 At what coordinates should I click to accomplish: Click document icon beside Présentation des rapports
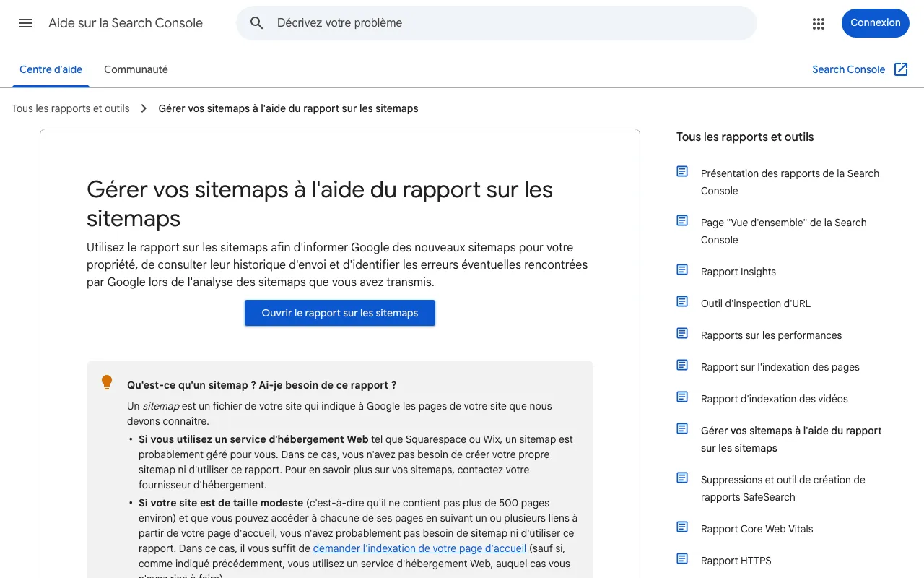pos(682,171)
